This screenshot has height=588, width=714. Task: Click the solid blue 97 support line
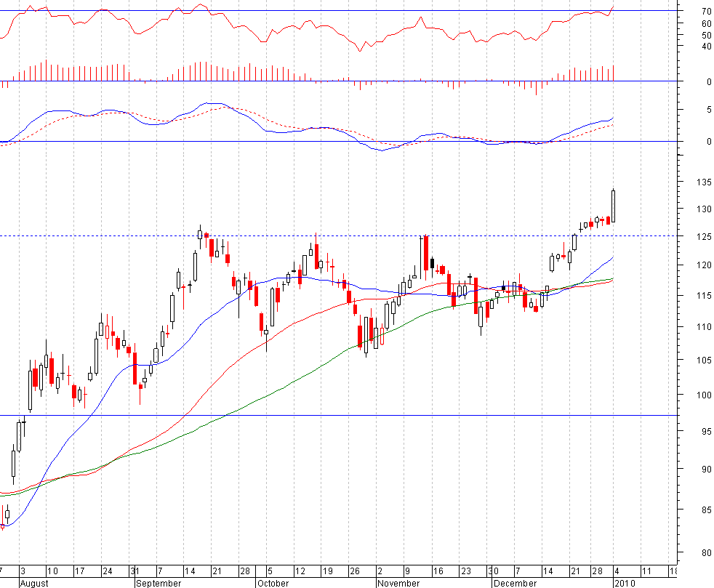point(340,415)
